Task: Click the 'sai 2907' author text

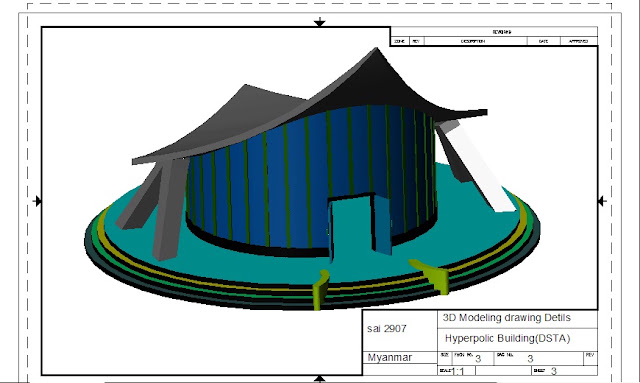Action: (x=387, y=328)
